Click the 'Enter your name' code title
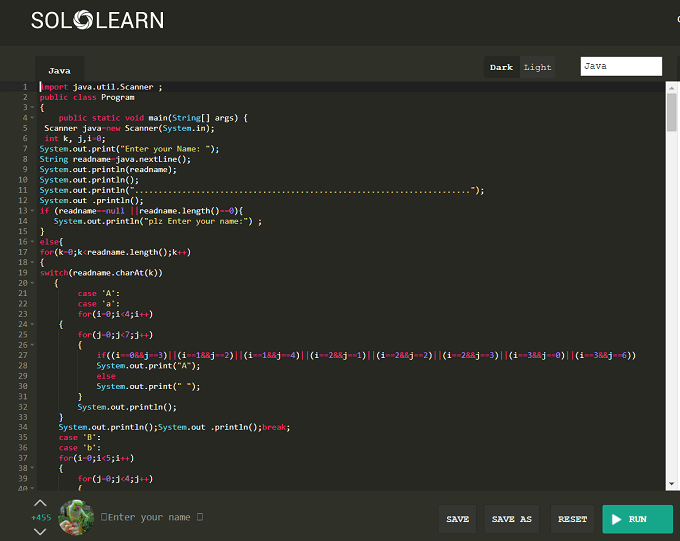Screen dimensions: 680x541 152,517
